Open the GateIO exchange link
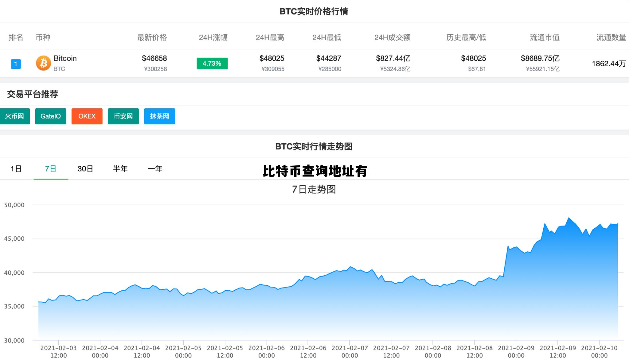 pos(51,116)
